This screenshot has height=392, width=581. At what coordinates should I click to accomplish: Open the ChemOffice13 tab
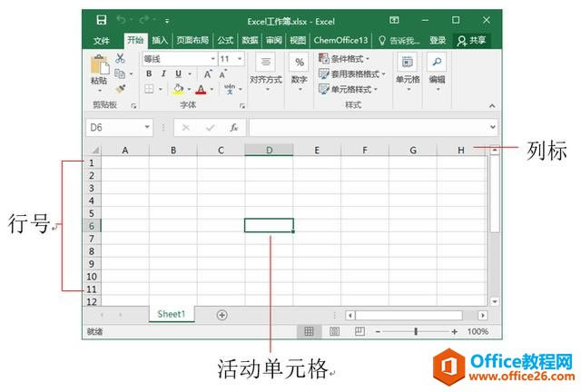click(x=340, y=40)
